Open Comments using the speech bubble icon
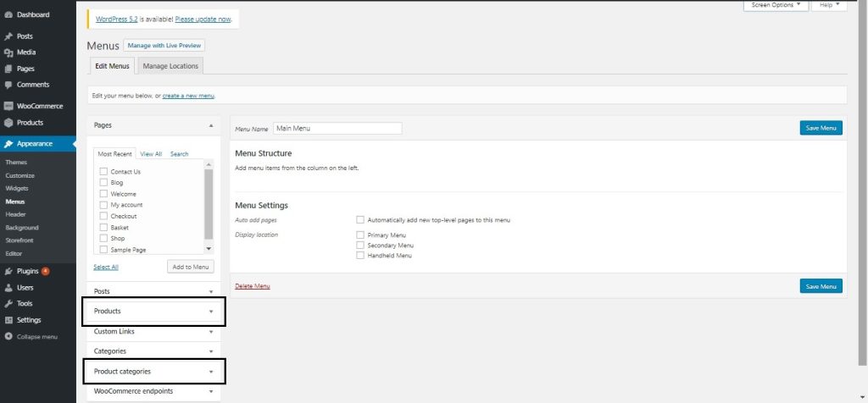 [8, 85]
